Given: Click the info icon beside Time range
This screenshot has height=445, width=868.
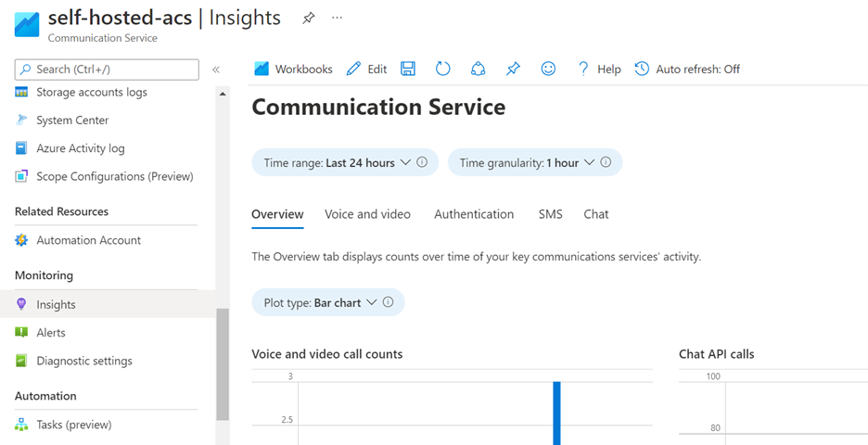Looking at the screenshot, I should (x=422, y=162).
